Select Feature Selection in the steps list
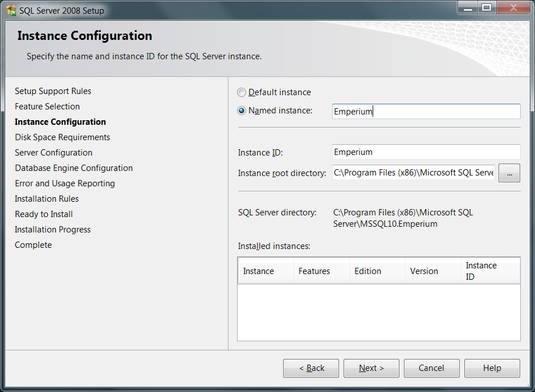The image size is (535, 392). [x=47, y=107]
